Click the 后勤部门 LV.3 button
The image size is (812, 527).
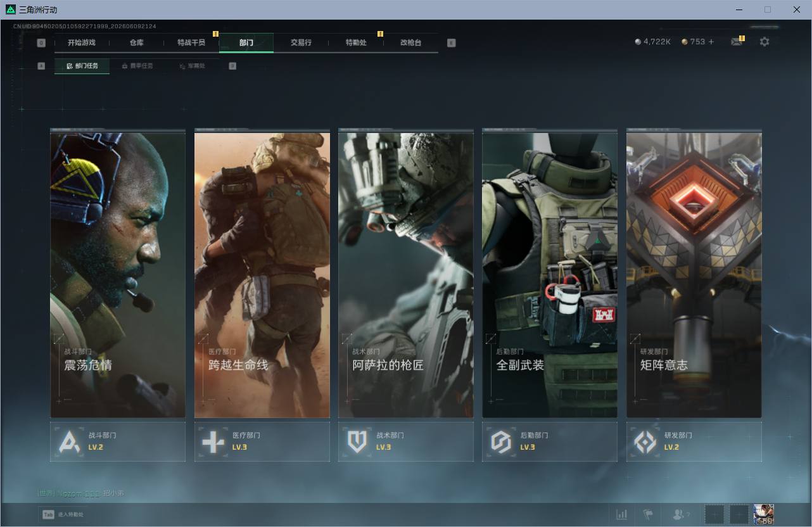click(x=550, y=441)
